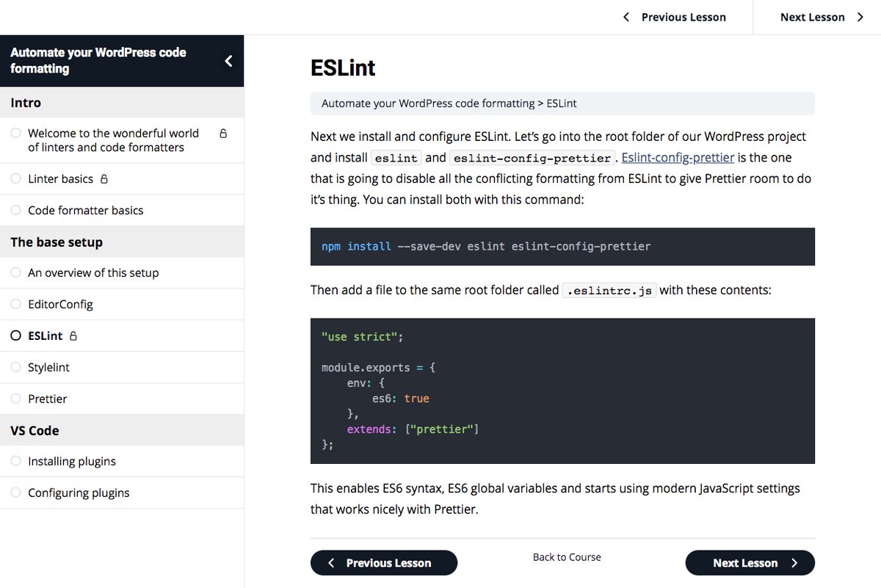This screenshot has width=881, height=588.
Task: Mark the EditorConfig progress circle
Action: tap(16, 305)
